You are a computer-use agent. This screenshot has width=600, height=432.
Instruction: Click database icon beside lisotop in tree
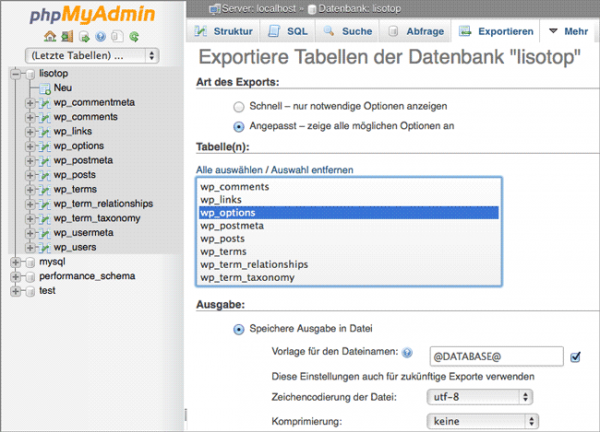click(x=31, y=74)
